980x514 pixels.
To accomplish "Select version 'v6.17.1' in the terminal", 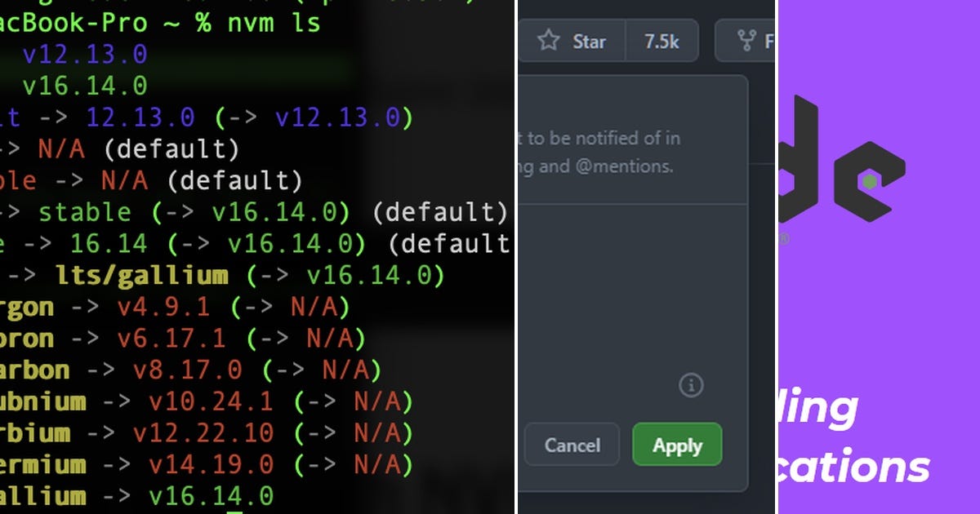I will (x=171, y=339).
